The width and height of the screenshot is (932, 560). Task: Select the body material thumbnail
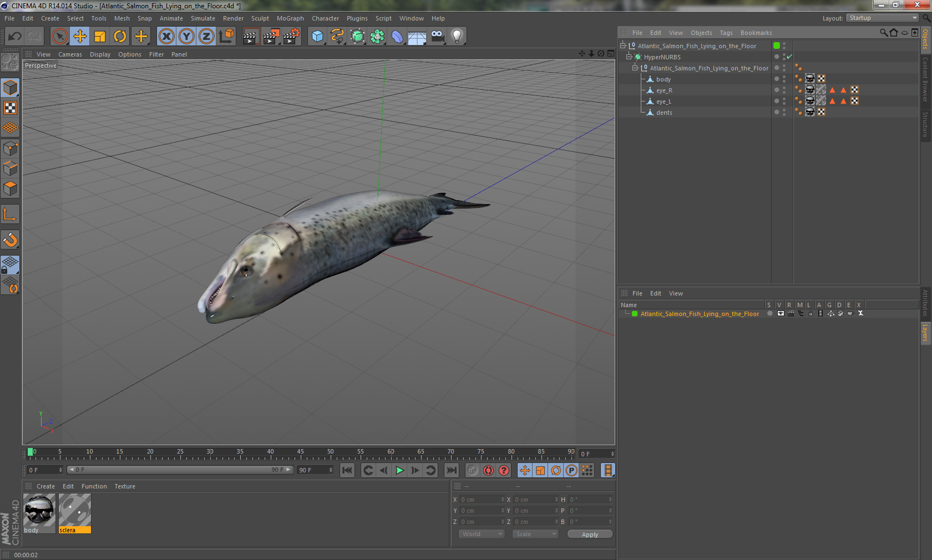point(39,511)
